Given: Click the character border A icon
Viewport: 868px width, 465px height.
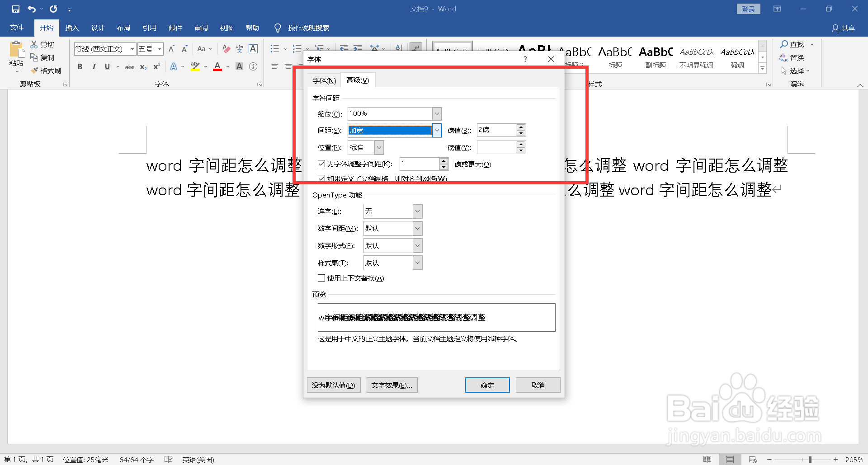Looking at the screenshot, I should click(x=253, y=49).
